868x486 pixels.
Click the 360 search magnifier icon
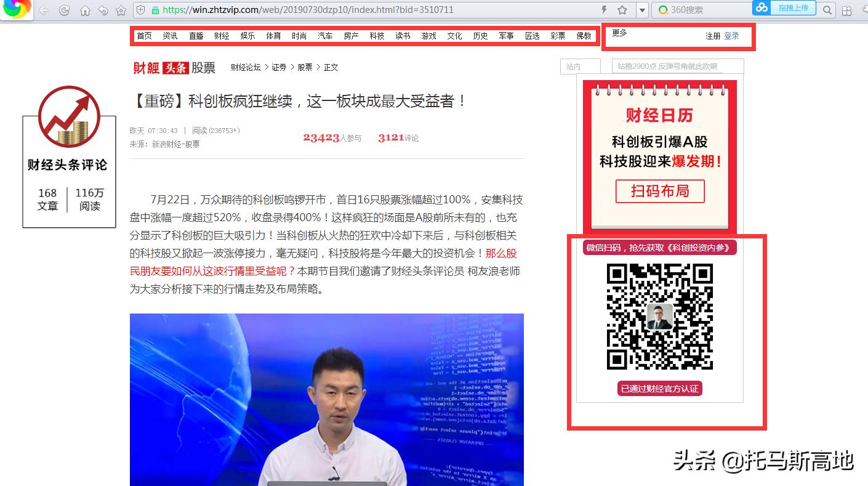[x=827, y=9]
